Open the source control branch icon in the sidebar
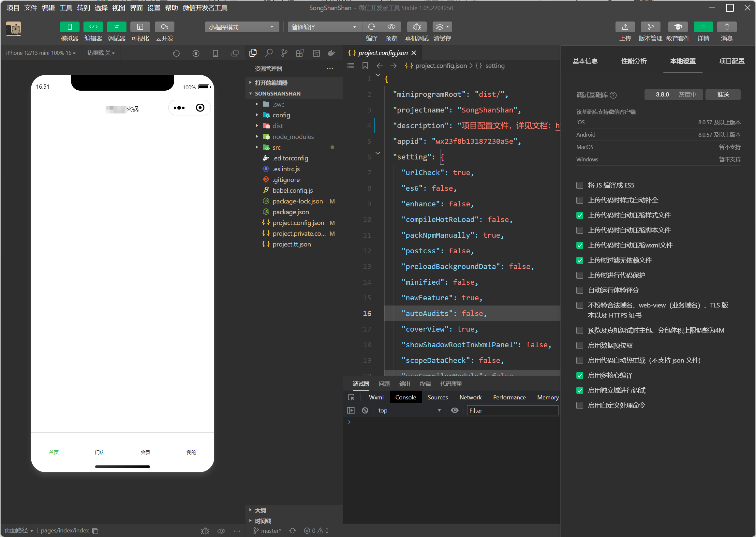The width and height of the screenshot is (756, 537). click(284, 53)
